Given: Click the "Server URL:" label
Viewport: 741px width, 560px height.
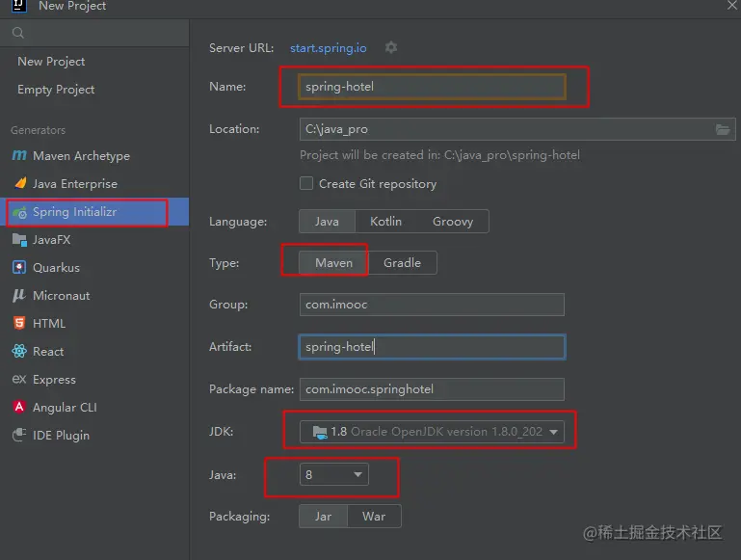Looking at the screenshot, I should coord(242,48).
